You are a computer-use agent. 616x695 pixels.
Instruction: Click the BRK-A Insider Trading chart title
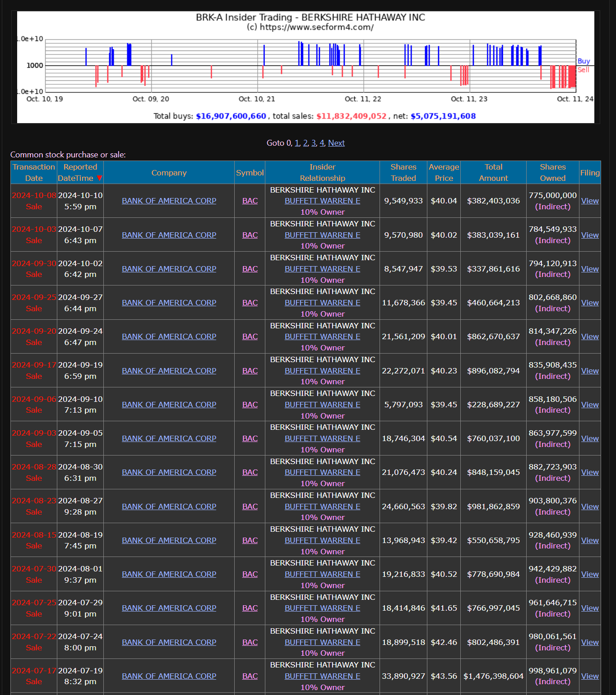(x=310, y=17)
